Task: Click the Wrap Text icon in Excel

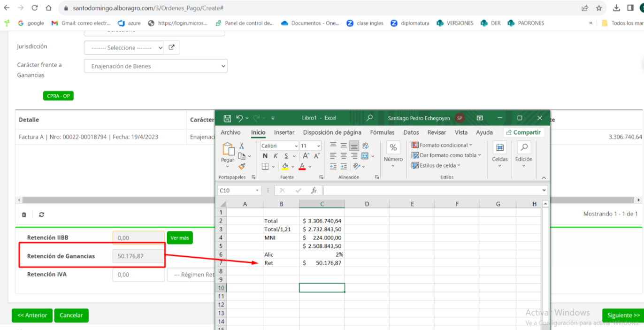Action: [x=366, y=146]
